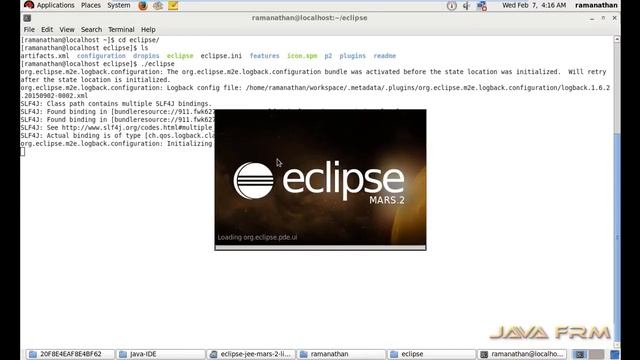Switch to ramanathan folder taskbar window
Viewport: 640px width, 360px height.
tap(341, 354)
